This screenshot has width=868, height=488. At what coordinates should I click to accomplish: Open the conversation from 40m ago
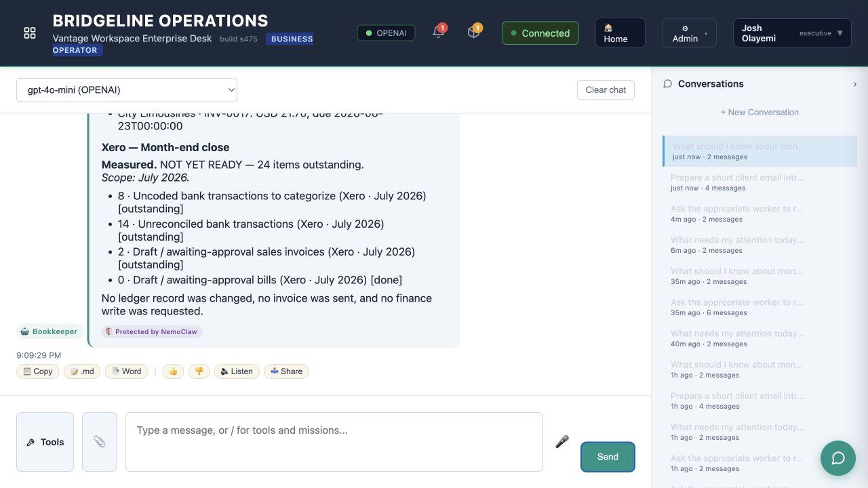coord(760,338)
